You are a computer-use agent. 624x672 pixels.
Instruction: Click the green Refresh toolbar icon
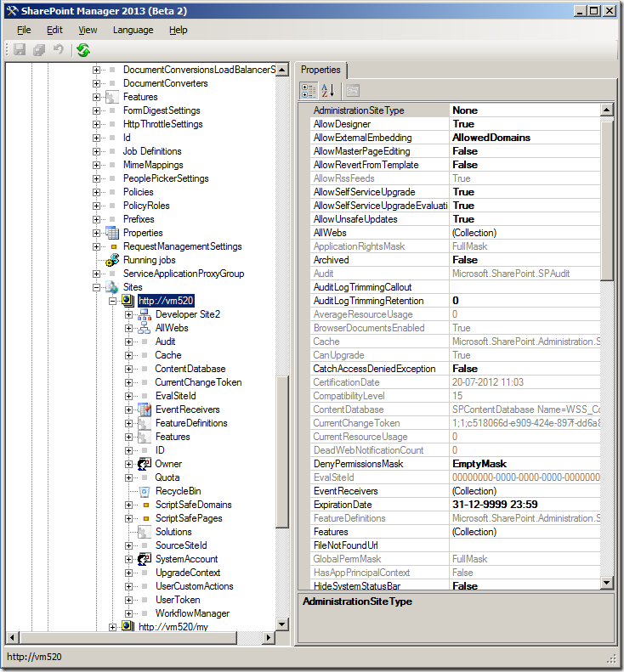point(82,51)
